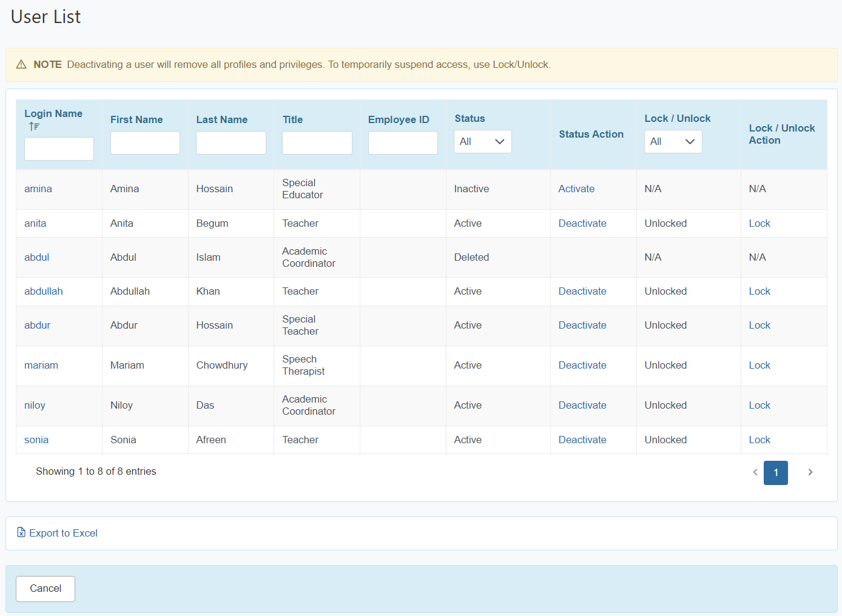Viewport: 842px width, 616px height.
Task: Lock the user mariam
Action: click(x=759, y=365)
